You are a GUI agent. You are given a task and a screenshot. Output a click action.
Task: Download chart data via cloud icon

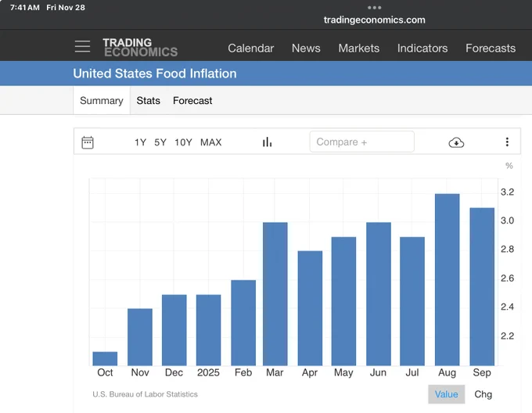(x=456, y=142)
